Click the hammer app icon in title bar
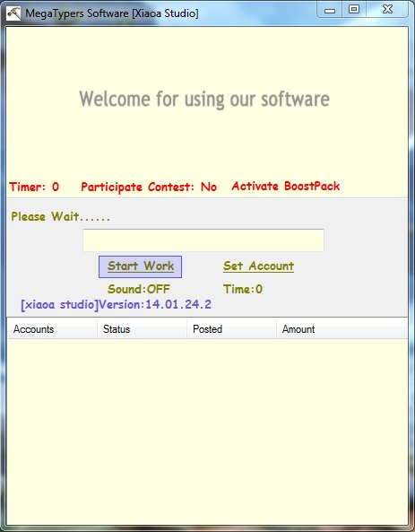The image size is (415, 532). (13, 13)
